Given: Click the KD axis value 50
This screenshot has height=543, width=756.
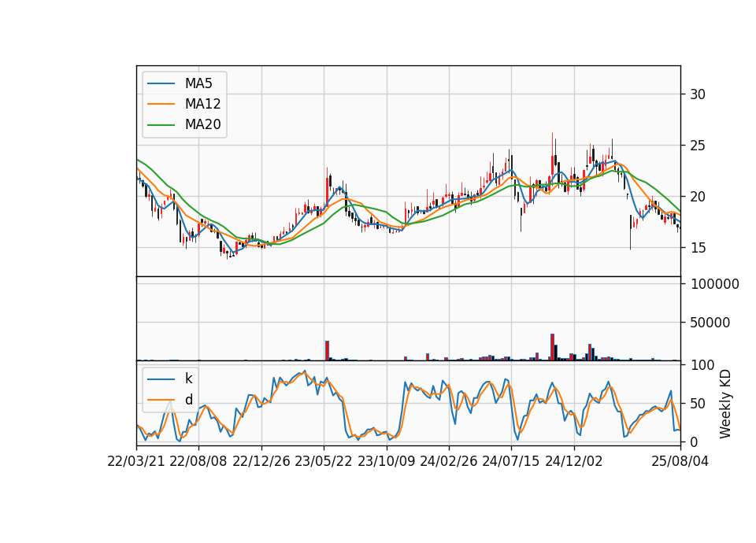Looking at the screenshot, I should (698, 403).
